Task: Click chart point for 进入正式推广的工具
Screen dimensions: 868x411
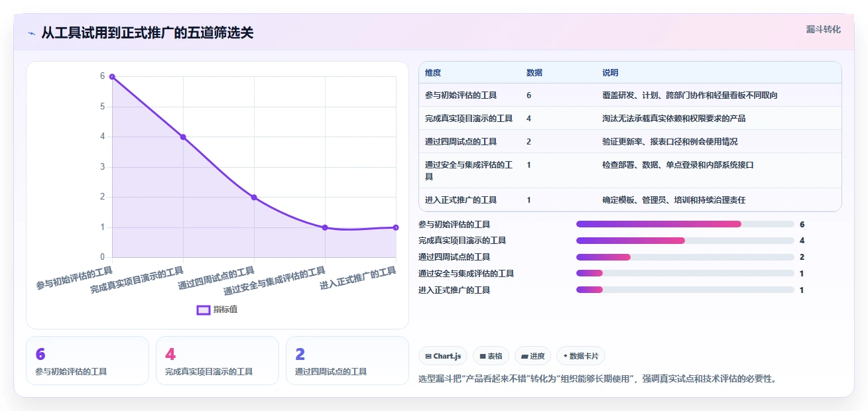Action: click(x=396, y=227)
